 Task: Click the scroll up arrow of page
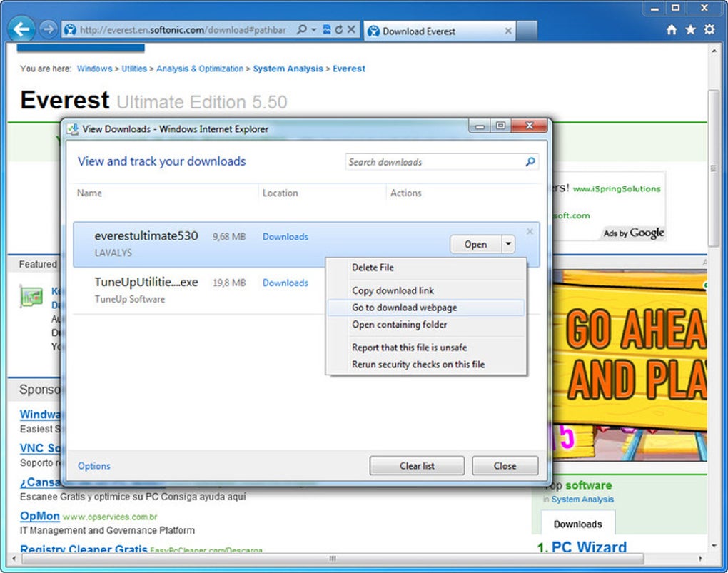[714, 51]
